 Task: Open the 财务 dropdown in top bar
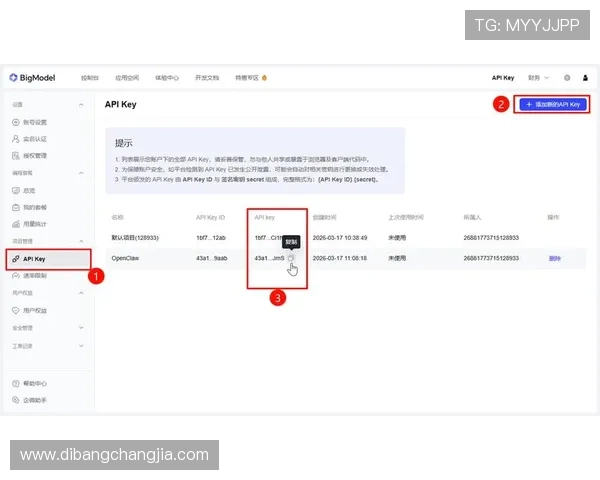538,78
